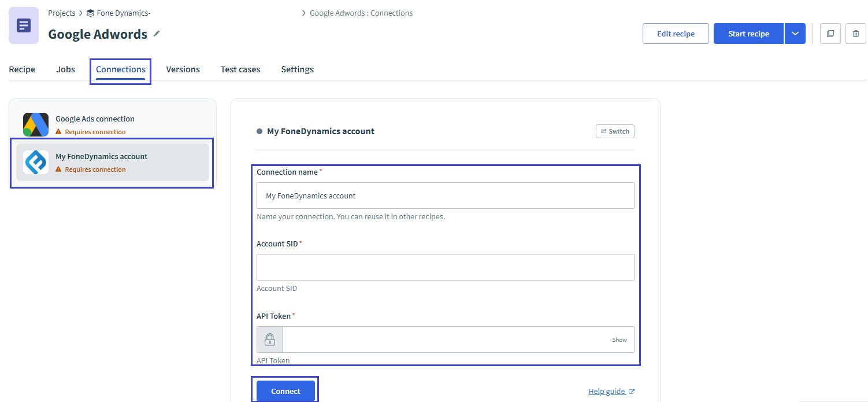Image resolution: width=868 pixels, height=402 pixels.
Task: Switch to the Settings tab
Action: point(298,69)
